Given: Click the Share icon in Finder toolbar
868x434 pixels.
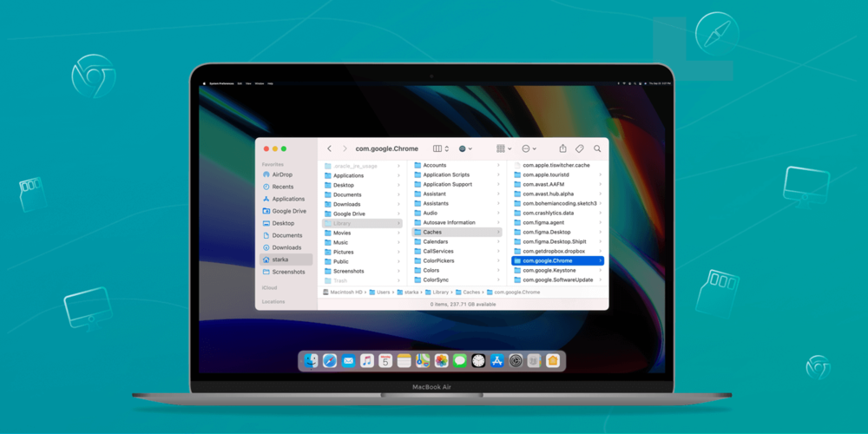Looking at the screenshot, I should pyautogui.click(x=563, y=148).
